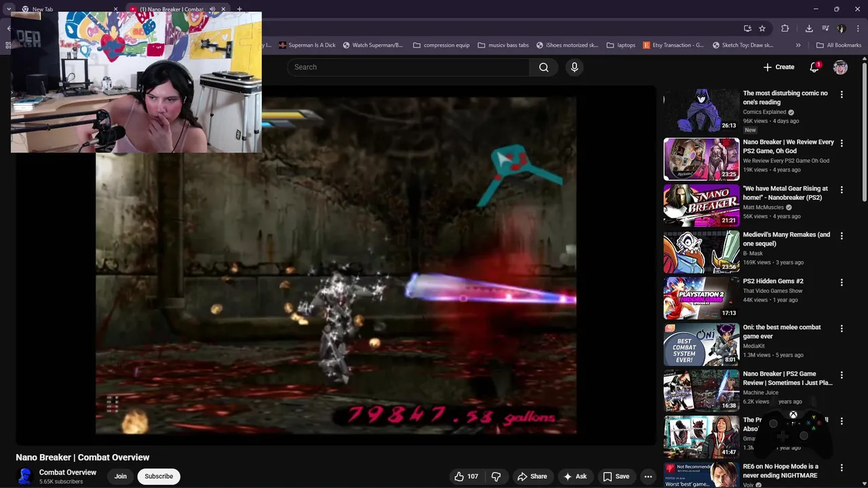Open options for Metal Gear Rising video
This screenshot has width=868, height=488.
pyautogui.click(x=842, y=190)
